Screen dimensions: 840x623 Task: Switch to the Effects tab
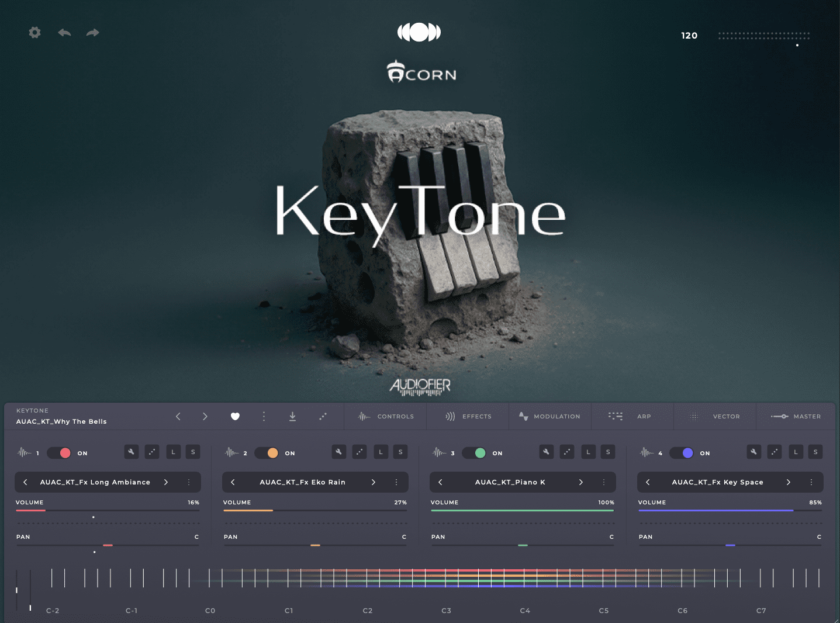(469, 416)
